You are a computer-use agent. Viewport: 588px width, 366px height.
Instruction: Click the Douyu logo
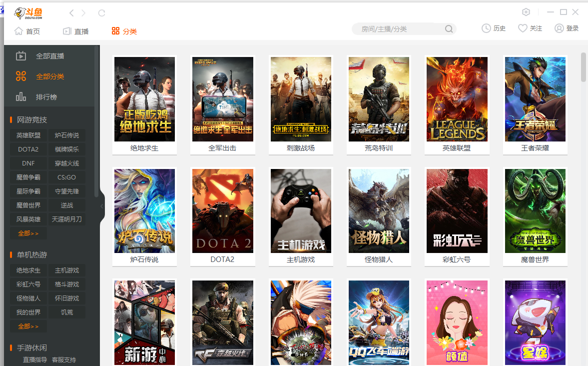pos(28,13)
